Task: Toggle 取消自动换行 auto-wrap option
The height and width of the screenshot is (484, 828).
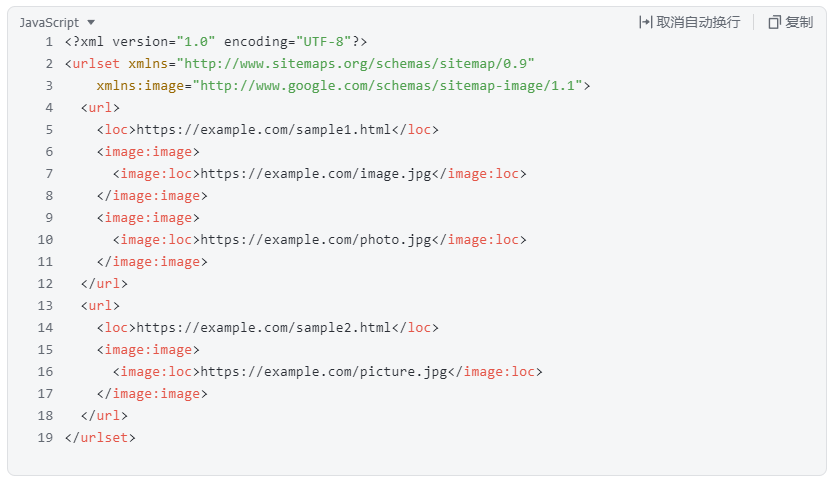Action: pyautogui.click(x=698, y=22)
